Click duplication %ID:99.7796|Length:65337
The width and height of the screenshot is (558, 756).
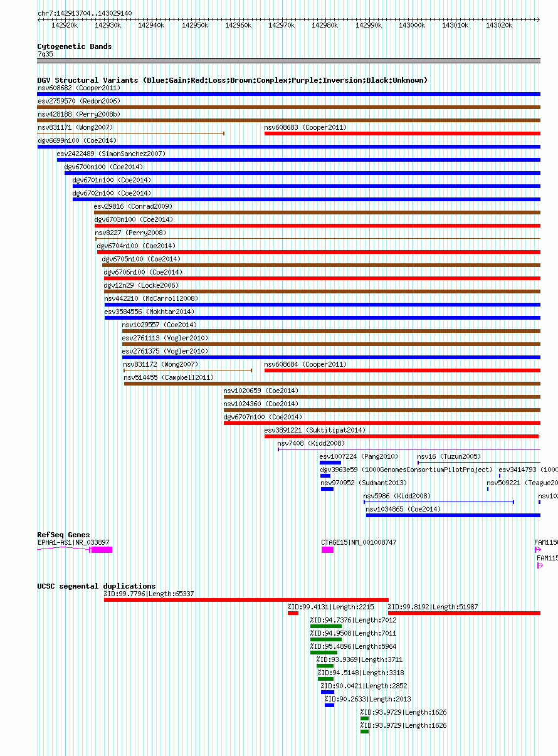[x=149, y=594]
